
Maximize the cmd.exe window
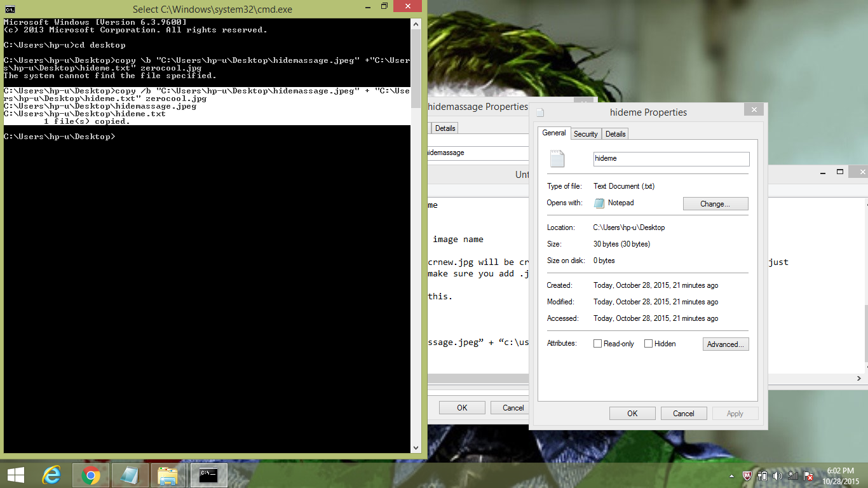point(384,6)
